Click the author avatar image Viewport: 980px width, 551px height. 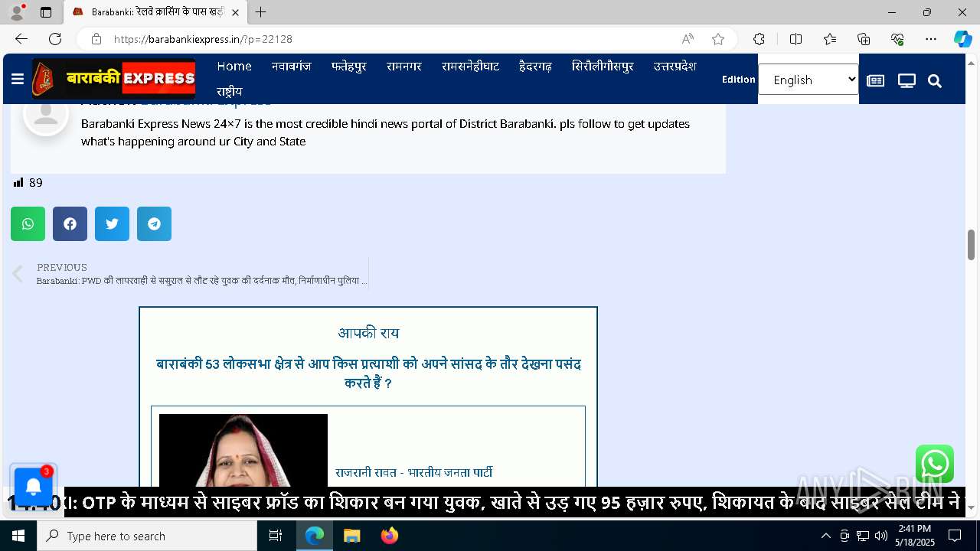click(46, 113)
